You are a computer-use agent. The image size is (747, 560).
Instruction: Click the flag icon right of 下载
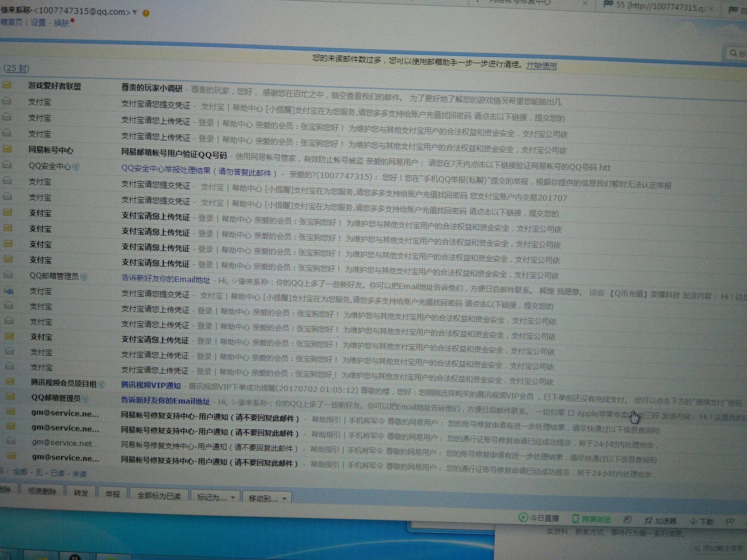(x=730, y=522)
